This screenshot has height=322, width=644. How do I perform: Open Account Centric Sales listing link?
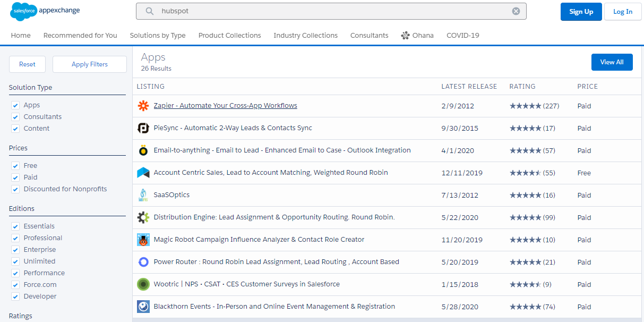[271, 173]
